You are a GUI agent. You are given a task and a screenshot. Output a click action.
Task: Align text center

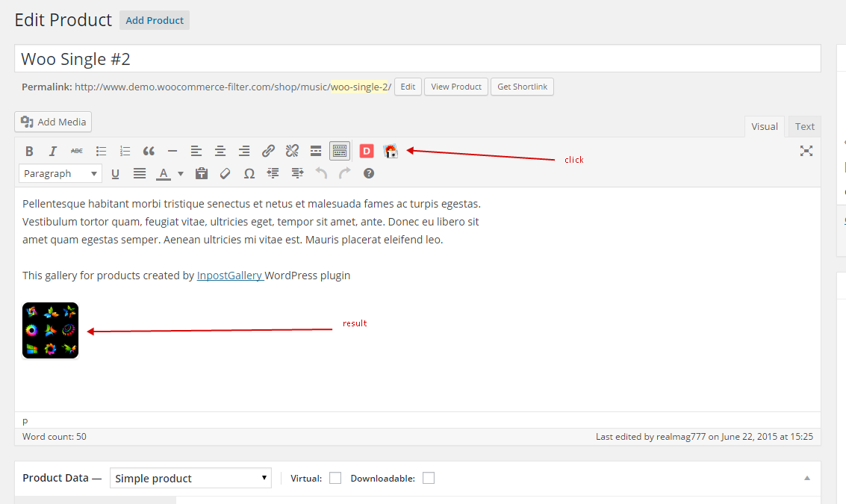click(220, 151)
